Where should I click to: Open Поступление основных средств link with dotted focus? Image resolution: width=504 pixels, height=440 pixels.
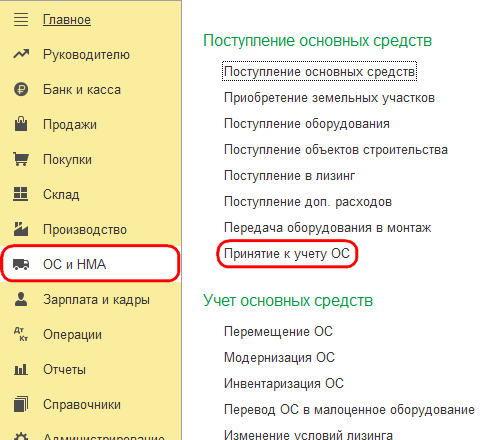pyautogui.click(x=319, y=72)
